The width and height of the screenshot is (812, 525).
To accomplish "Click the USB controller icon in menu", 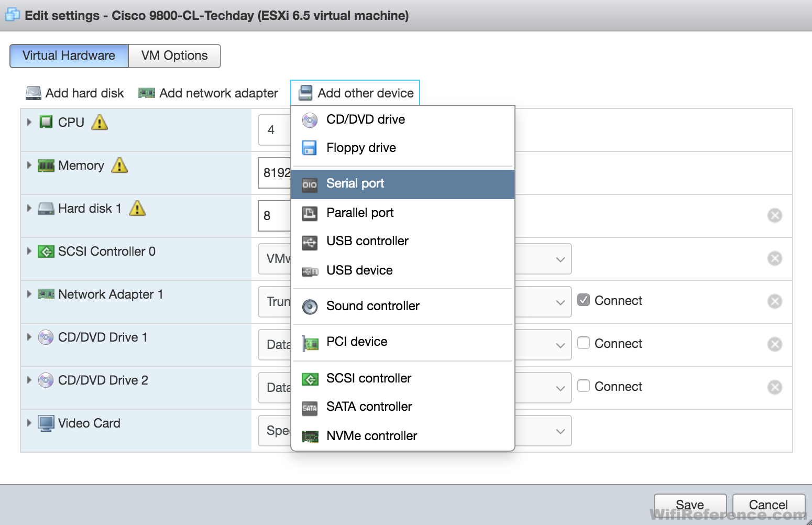I will [310, 242].
